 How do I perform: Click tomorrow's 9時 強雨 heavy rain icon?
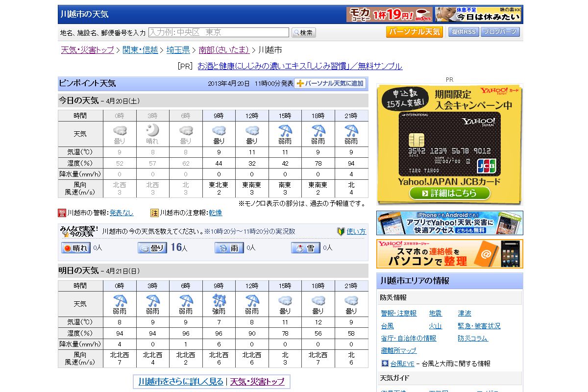pos(219,300)
